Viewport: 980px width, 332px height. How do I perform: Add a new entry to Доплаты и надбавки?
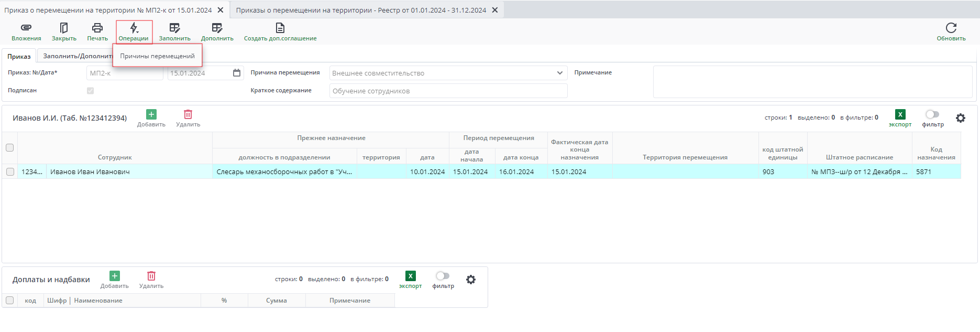click(x=115, y=276)
